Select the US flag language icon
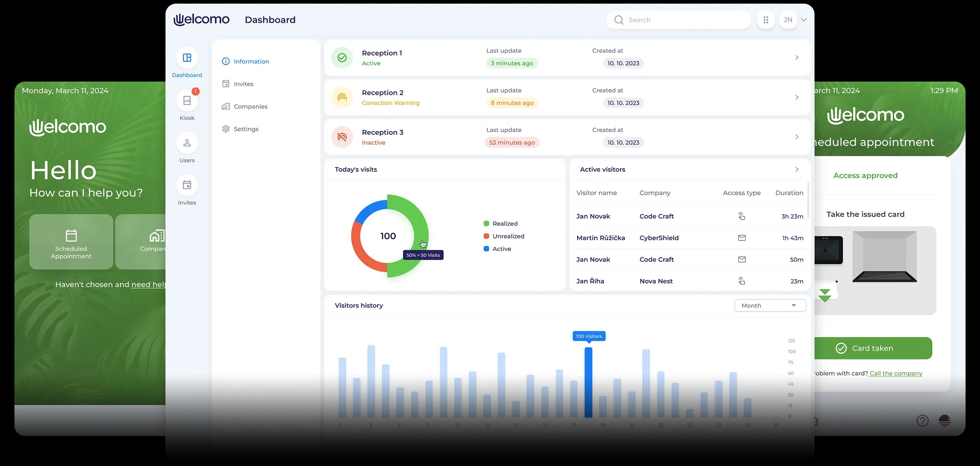 (x=945, y=421)
